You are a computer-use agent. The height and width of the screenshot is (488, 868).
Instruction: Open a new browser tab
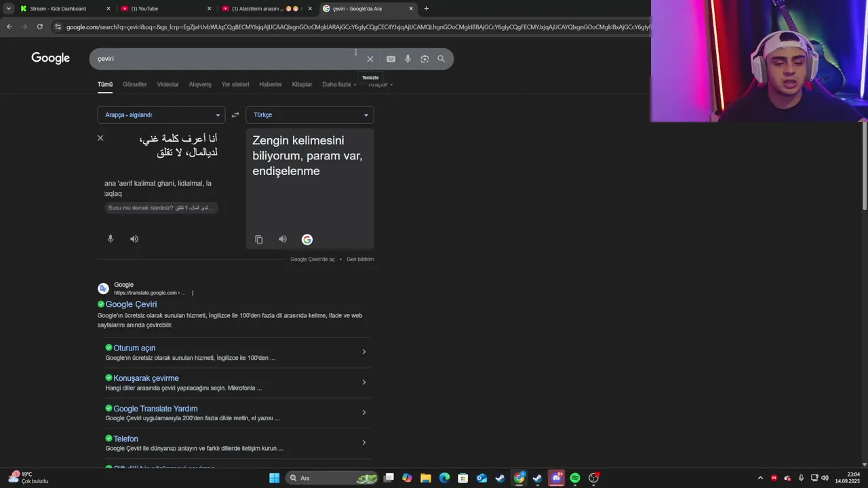tap(426, 9)
